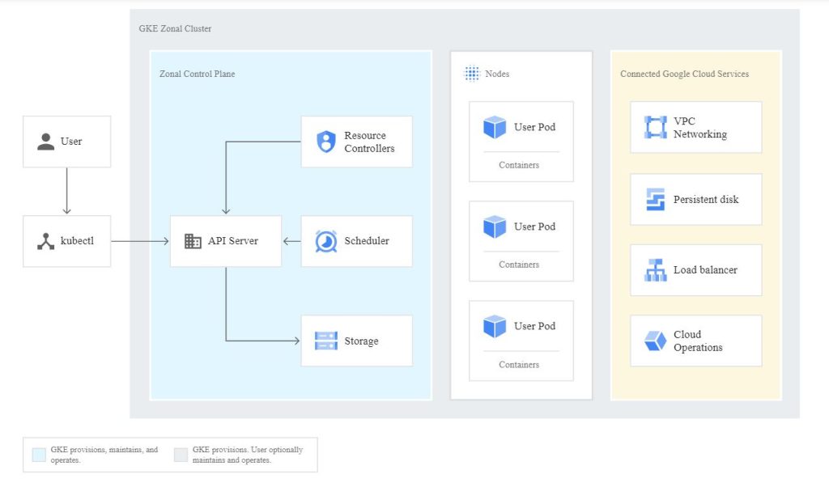Select the API Server icon
Screen dimensions: 829x504
click(193, 240)
